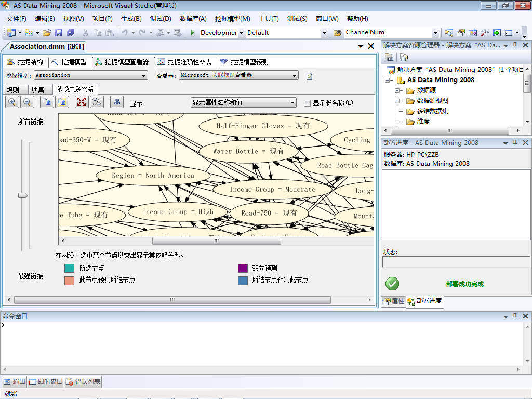
Task: Open the Default platform dropdown
Action: [324, 33]
